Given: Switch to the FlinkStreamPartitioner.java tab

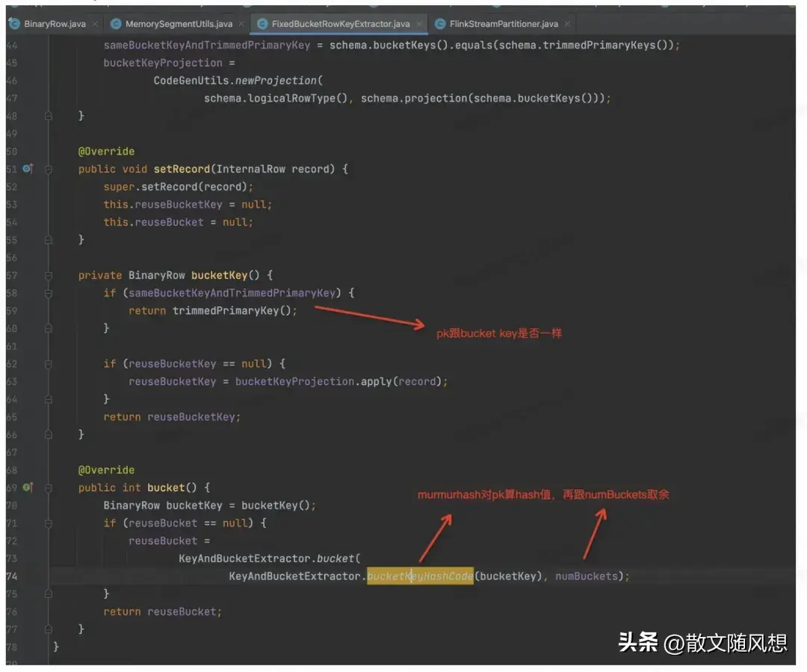Looking at the screenshot, I should pos(504,24).
